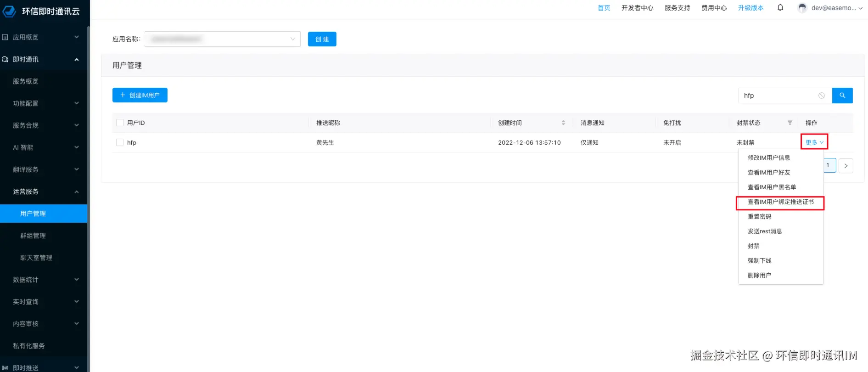Expand the 应用概览 menu

point(77,37)
